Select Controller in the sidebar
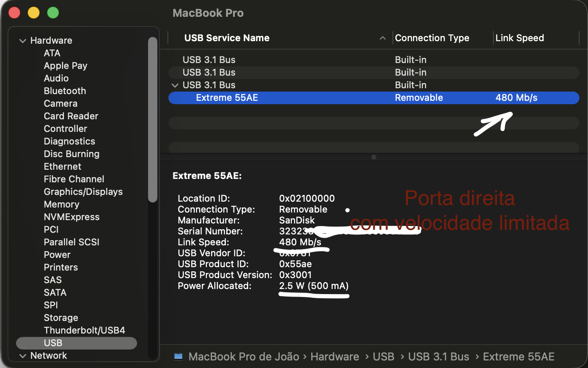The image size is (588, 368). (x=66, y=129)
